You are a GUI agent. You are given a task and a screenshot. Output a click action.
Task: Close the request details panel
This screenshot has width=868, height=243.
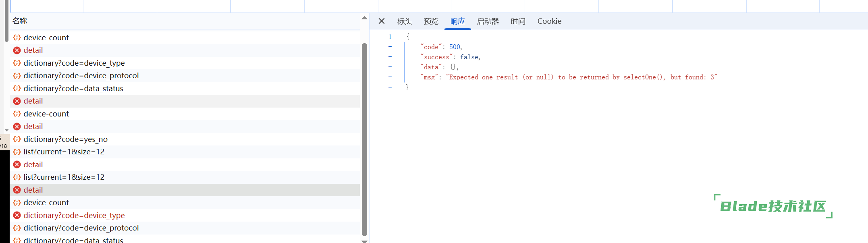[x=382, y=21]
